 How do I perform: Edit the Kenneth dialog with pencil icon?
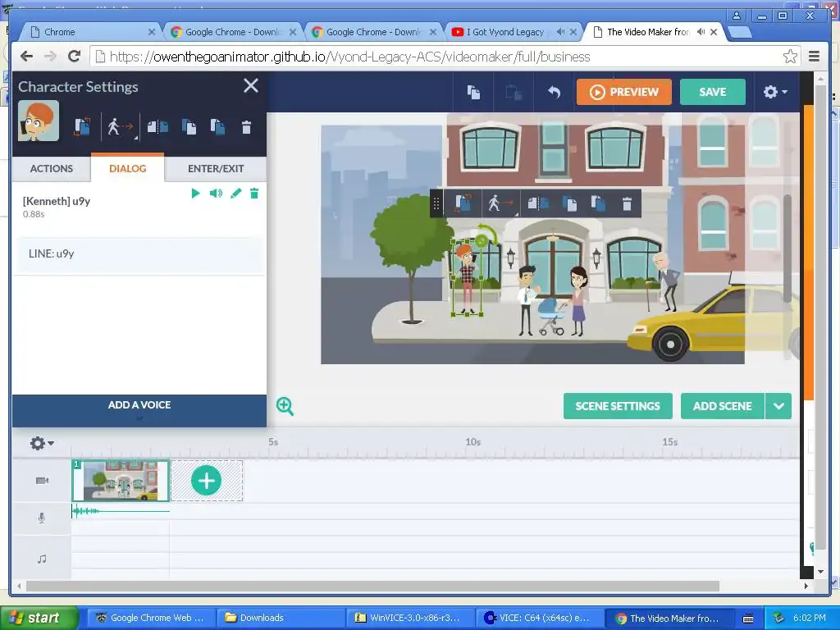tap(235, 194)
